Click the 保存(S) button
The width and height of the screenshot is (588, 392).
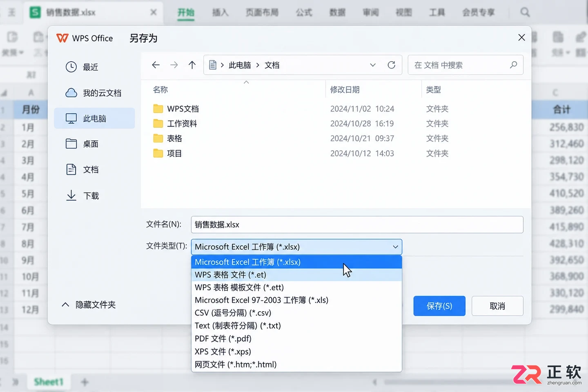coord(439,306)
